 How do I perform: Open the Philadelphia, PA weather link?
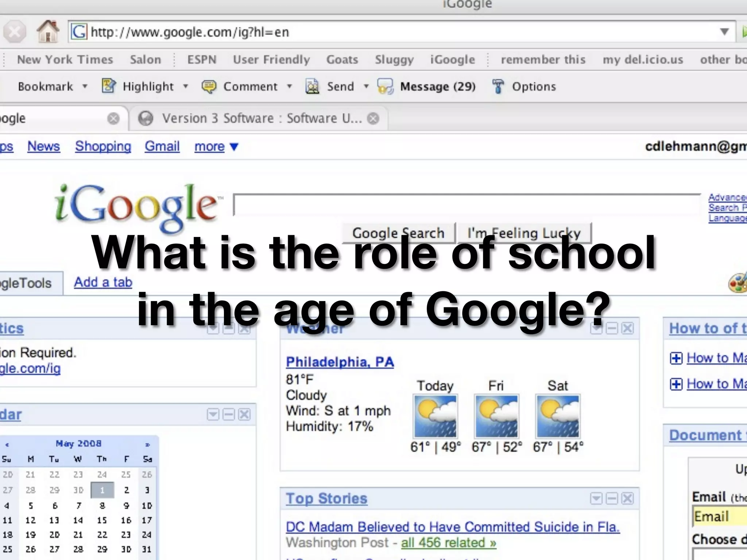(340, 362)
